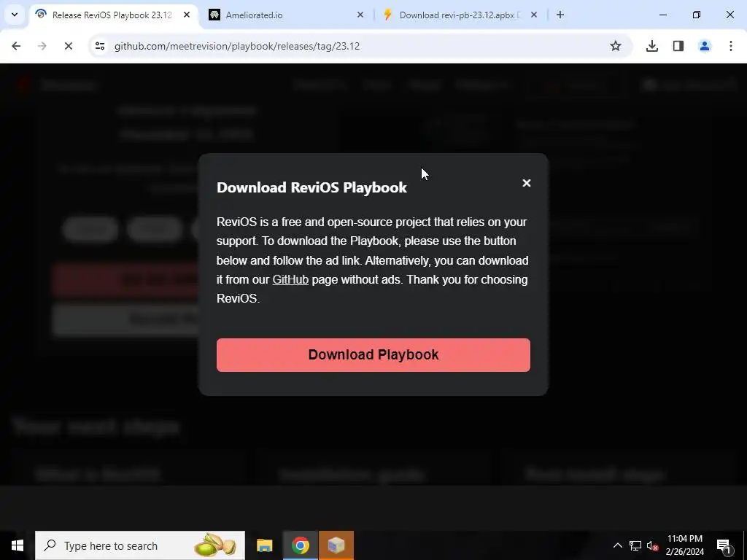Open the notification center icon
This screenshot has height=560, width=747.
coord(724,545)
